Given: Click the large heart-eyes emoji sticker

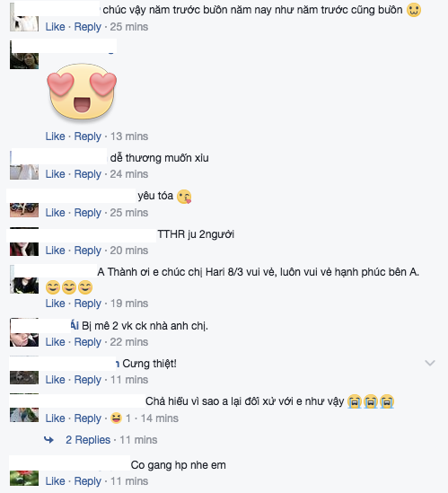Looking at the screenshot, I should click(x=82, y=92).
